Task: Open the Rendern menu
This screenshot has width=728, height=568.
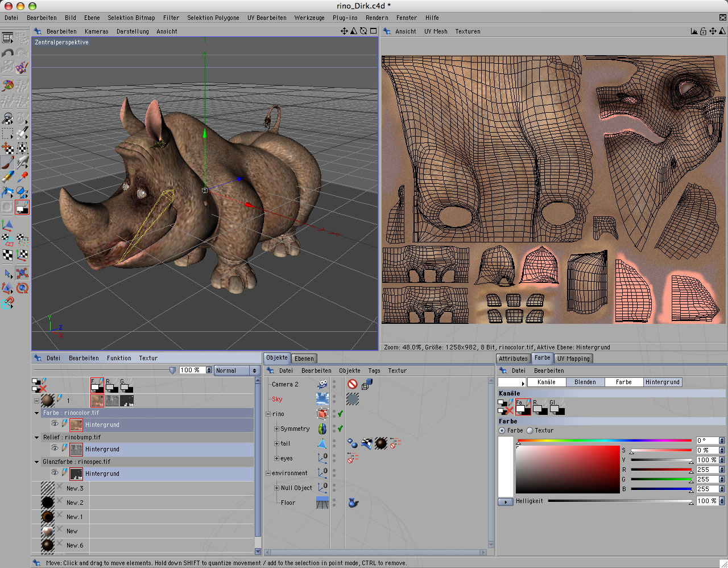Action: (x=377, y=18)
